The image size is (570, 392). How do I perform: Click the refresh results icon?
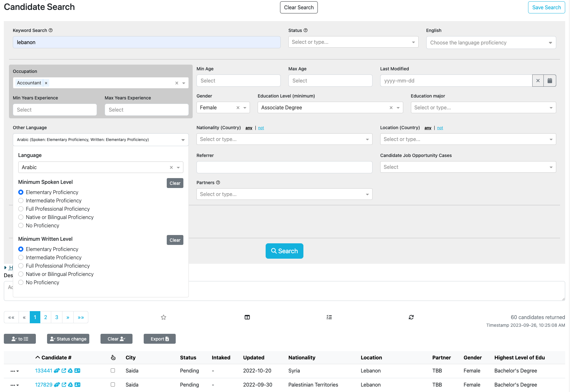411,317
